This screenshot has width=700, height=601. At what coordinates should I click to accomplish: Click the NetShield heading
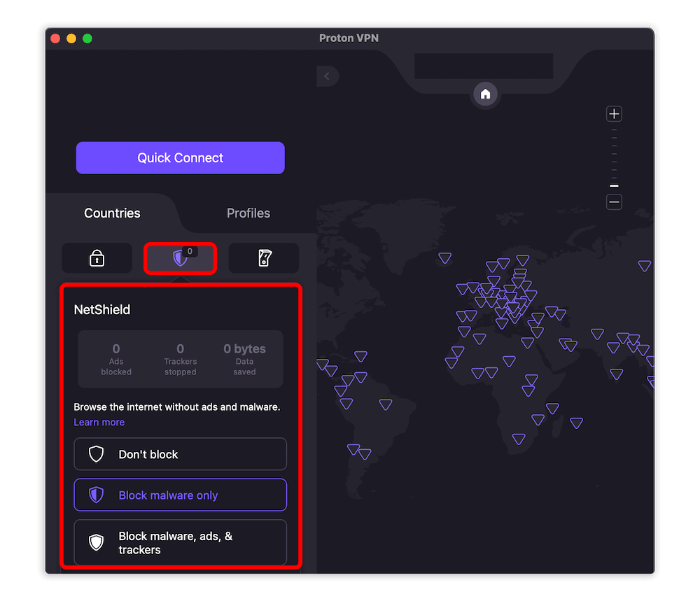coord(101,310)
